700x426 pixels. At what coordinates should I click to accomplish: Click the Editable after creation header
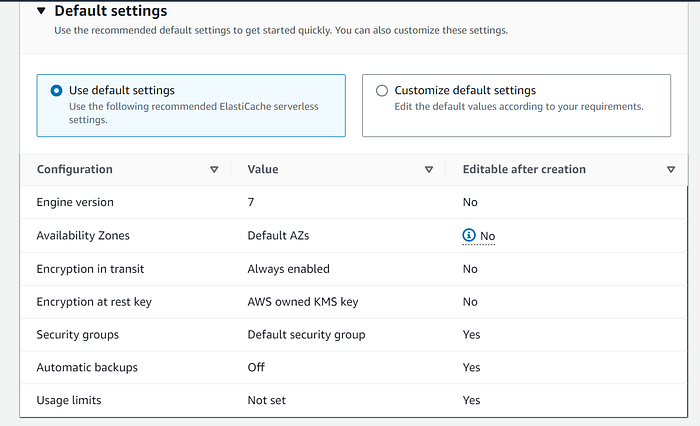(x=524, y=170)
